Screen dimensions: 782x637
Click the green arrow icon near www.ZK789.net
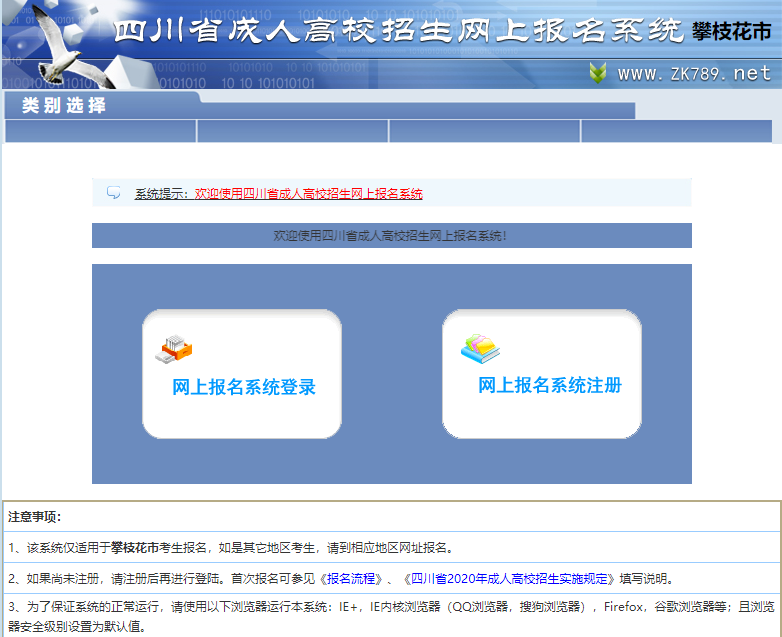coord(598,73)
